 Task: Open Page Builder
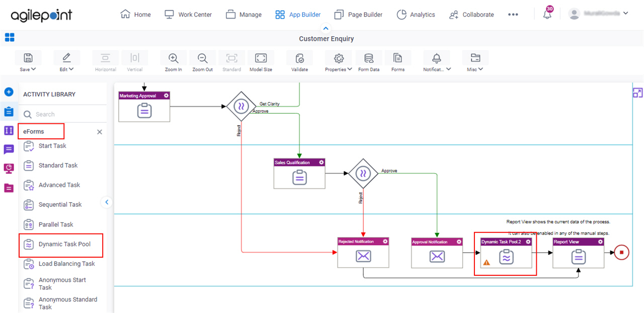click(358, 15)
